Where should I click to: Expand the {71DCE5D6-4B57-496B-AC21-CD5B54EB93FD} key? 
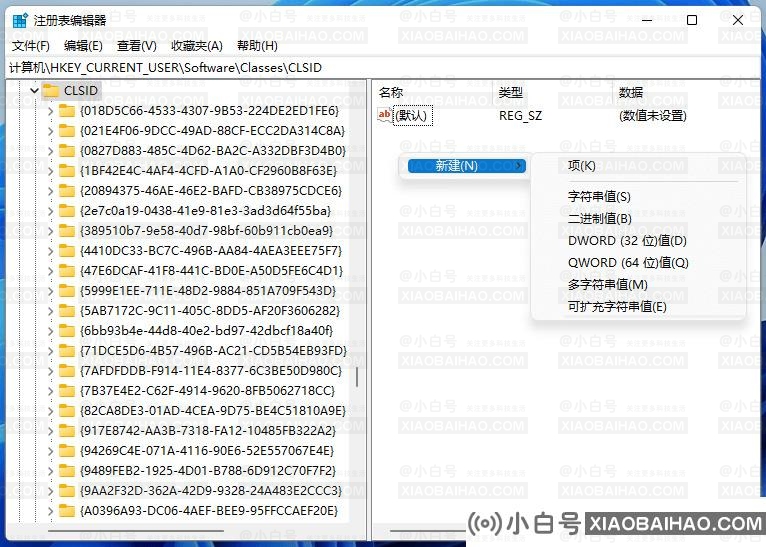50,352
